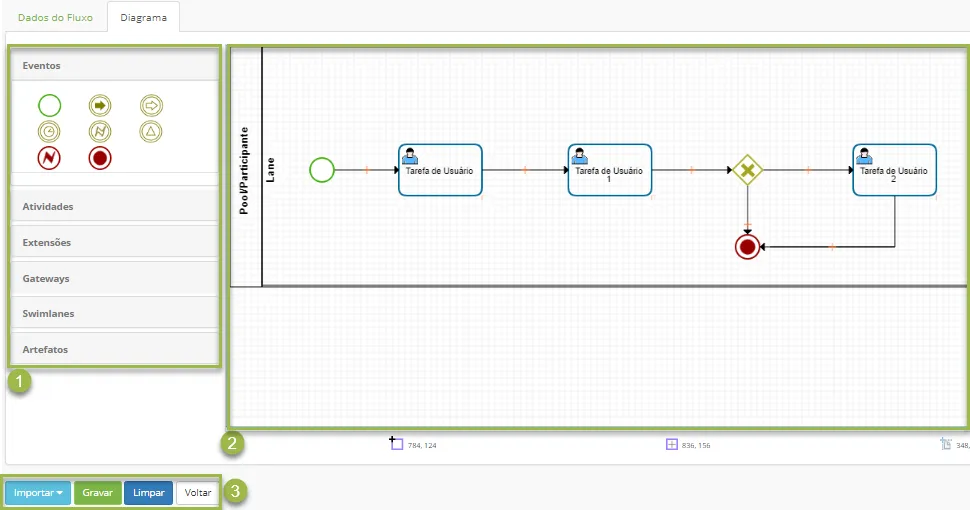Open the Importar dropdown button
Screen dimensions: 970x510
[x=38, y=493]
